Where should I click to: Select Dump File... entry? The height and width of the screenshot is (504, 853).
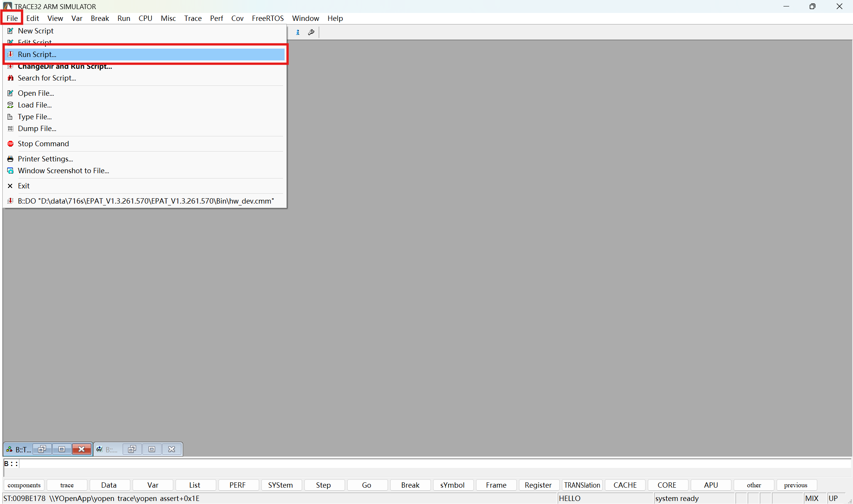pyautogui.click(x=145, y=128)
